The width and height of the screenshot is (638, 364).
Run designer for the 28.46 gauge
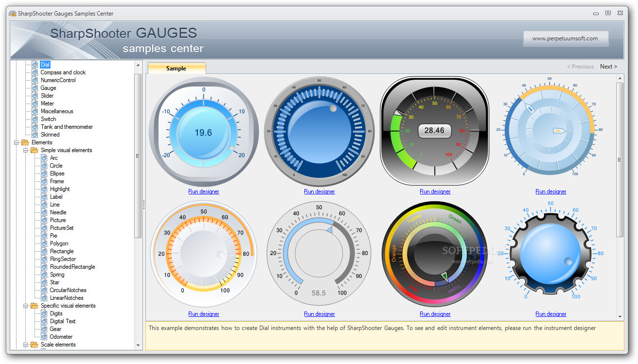point(435,191)
